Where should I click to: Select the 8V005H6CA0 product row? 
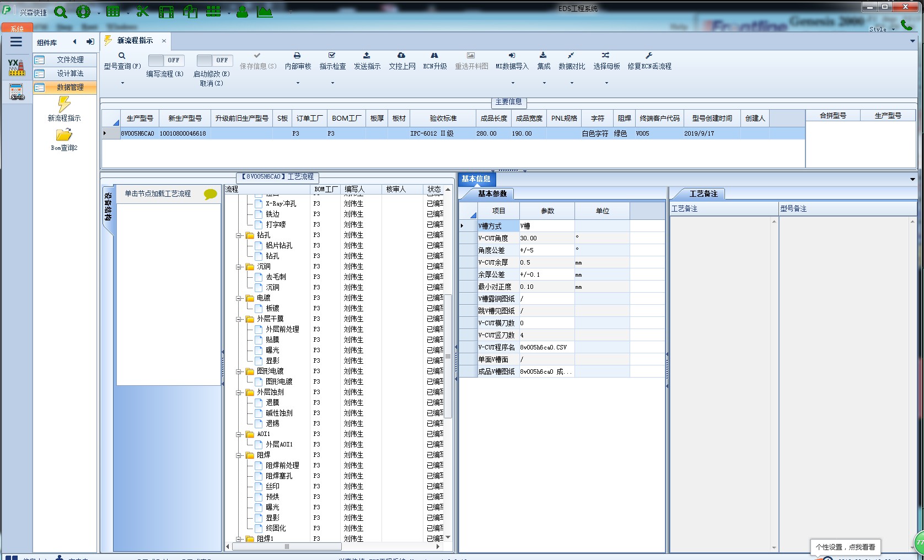[x=453, y=133]
